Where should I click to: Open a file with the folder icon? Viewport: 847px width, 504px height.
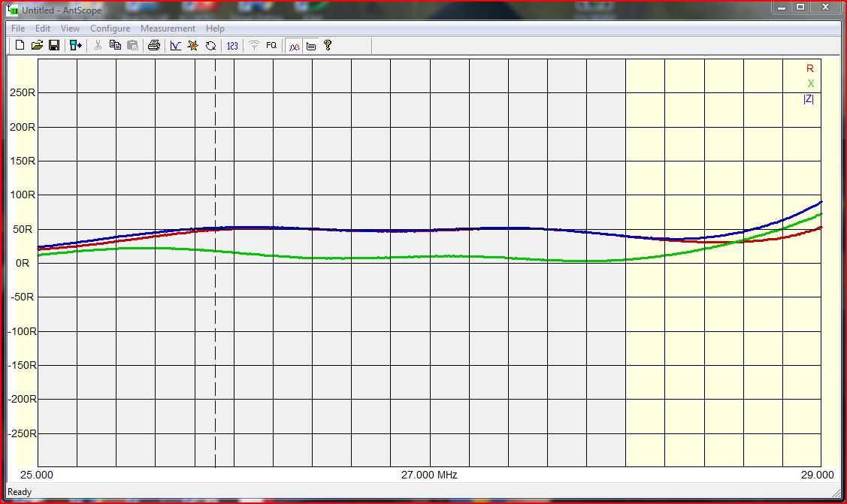[x=37, y=46]
